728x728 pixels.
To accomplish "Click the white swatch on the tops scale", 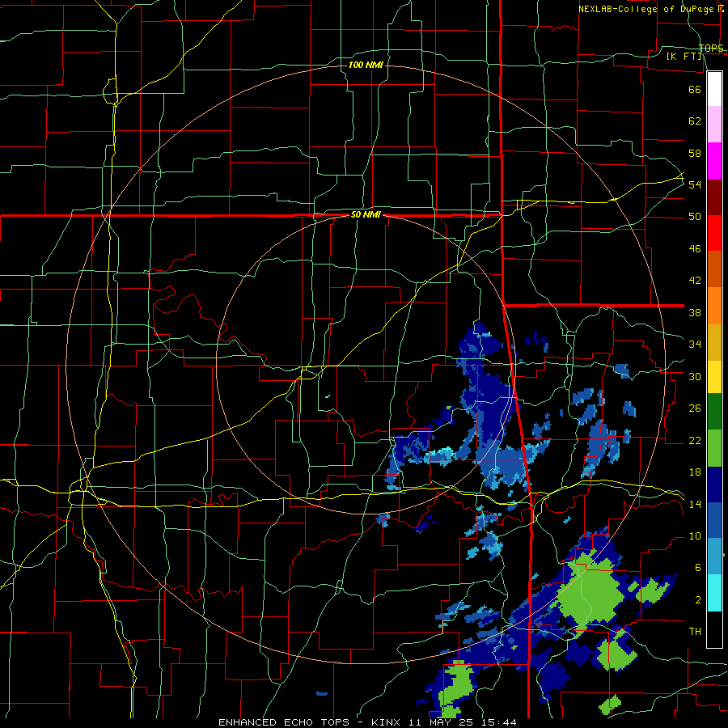I will point(714,89).
